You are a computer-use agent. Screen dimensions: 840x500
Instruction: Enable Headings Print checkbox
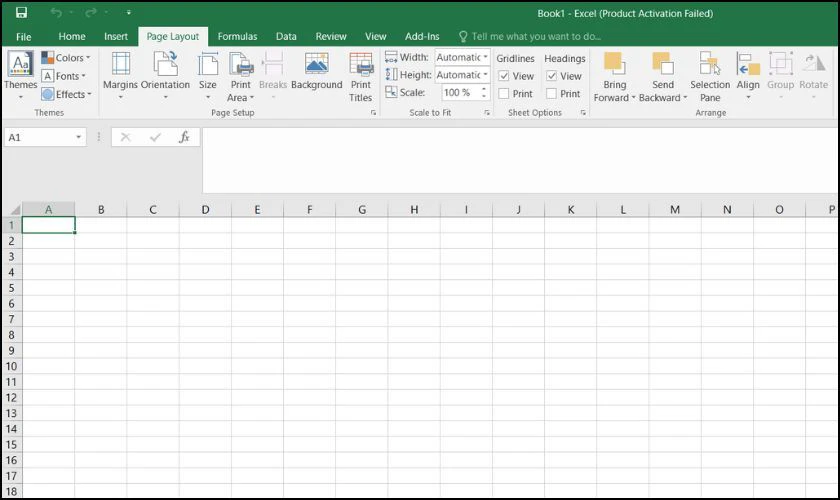click(551, 94)
